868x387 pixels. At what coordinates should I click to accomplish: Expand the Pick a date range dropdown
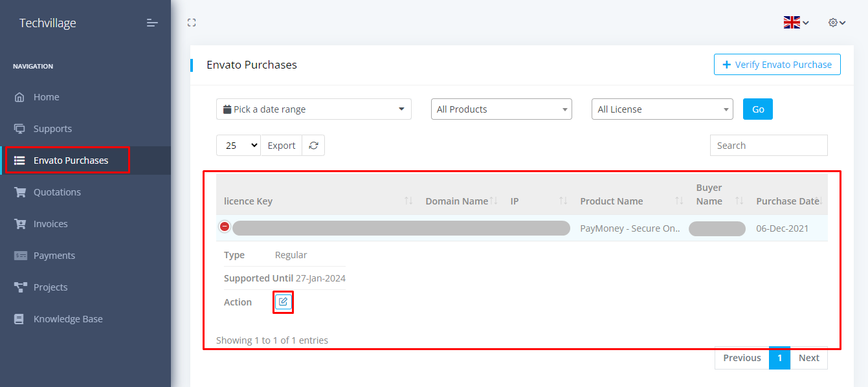coord(313,109)
